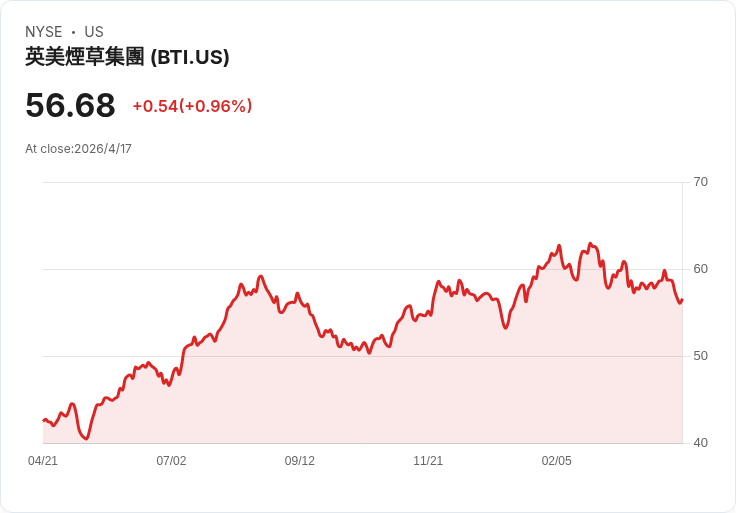Click the At close date text
The image size is (736, 513).
pyautogui.click(x=78, y=149)
